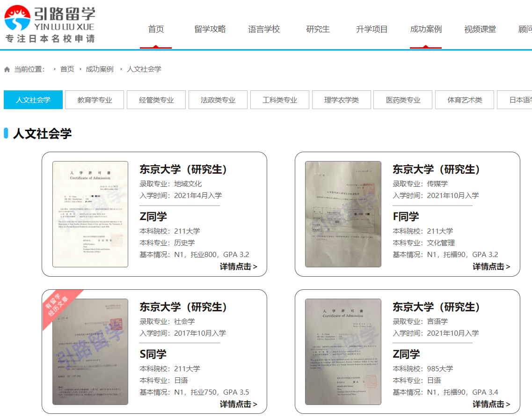
Task: Click the 人文社会学 section heading
Action: pos(43,133)
